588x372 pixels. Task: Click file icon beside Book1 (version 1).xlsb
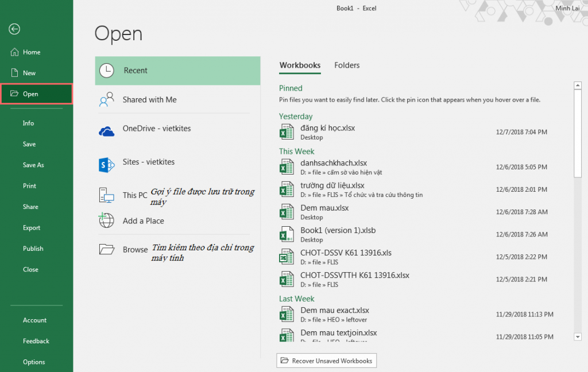pyautogui.click(x=287, y=234)
